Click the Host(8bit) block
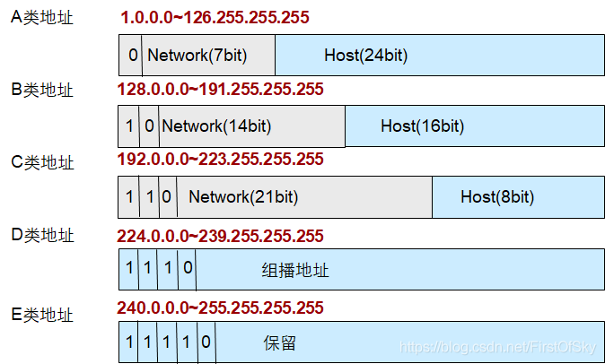Viewport: 605px width, 364px height. (518, 197)
